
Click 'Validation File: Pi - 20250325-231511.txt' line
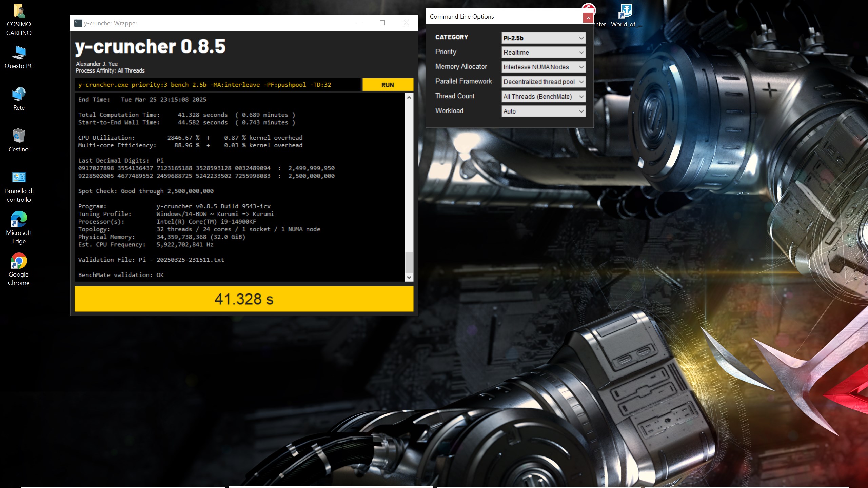coord(151,260)
